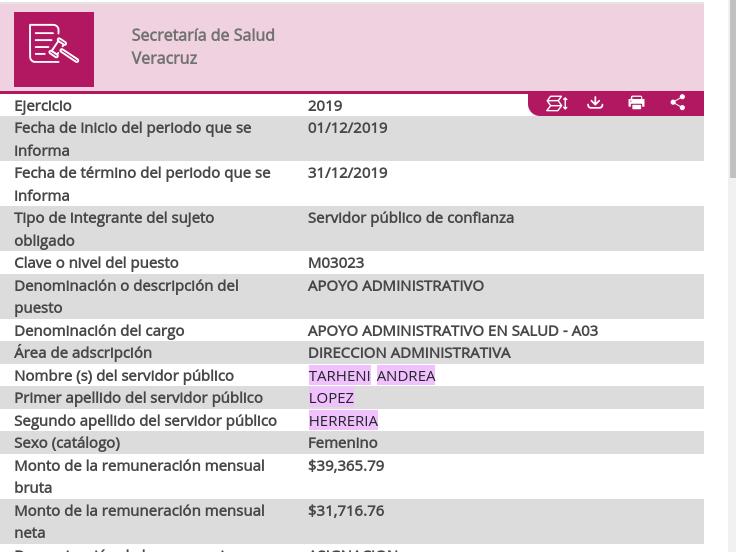Select the highlighted name ANDREA
The height and width of the screenshot is (552, 736).
click(x=406, y=376)
